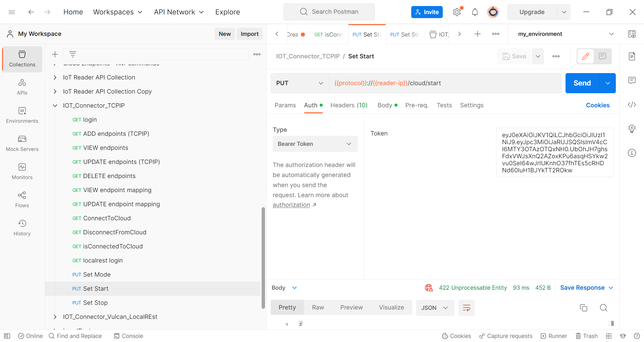Open the History sidebar panel

click(x=22, y=228)
